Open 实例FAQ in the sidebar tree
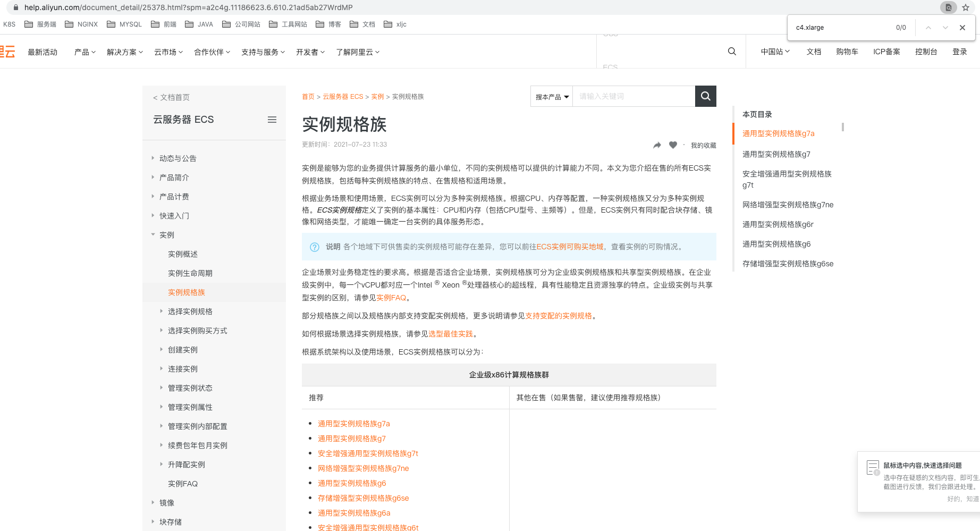Screen dimensions: 980x531 [x=183, y=484]
